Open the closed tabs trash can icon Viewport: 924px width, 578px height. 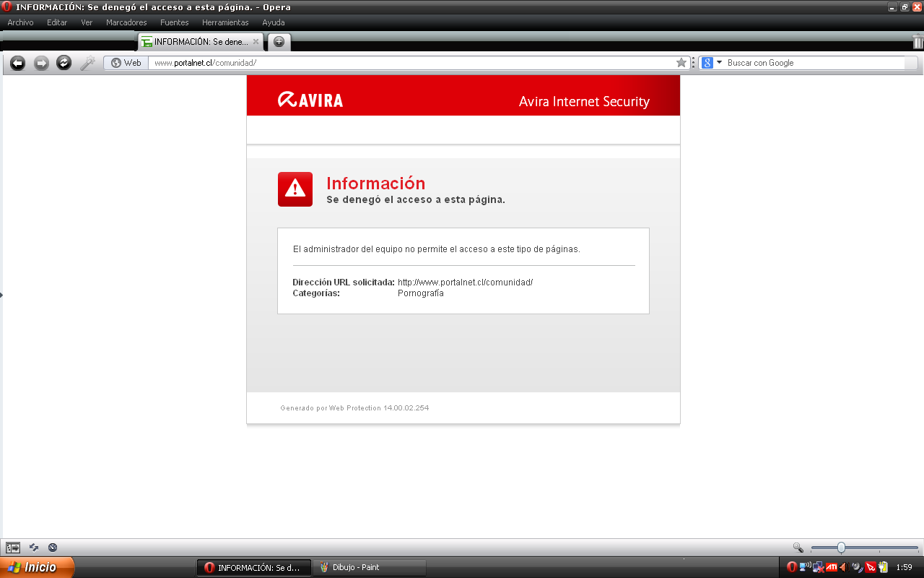click(x=918, y=41)
